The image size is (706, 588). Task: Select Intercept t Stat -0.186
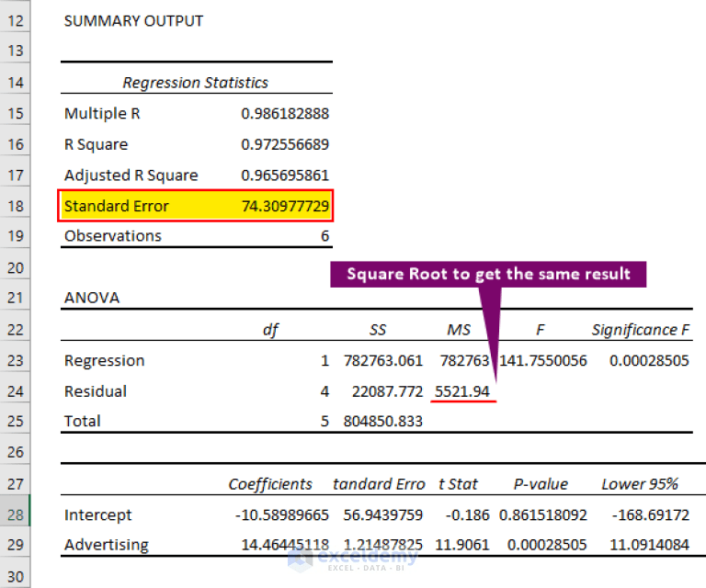click(467, 515)
